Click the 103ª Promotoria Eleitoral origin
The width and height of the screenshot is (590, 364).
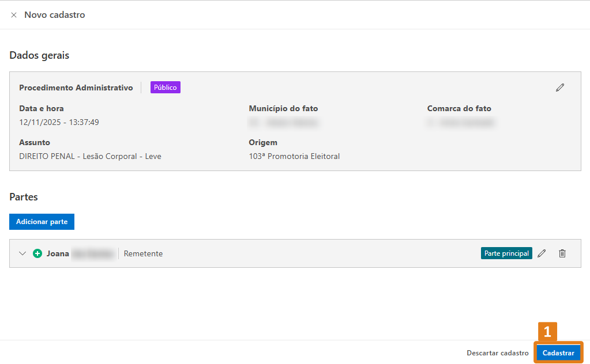(294, 156)
